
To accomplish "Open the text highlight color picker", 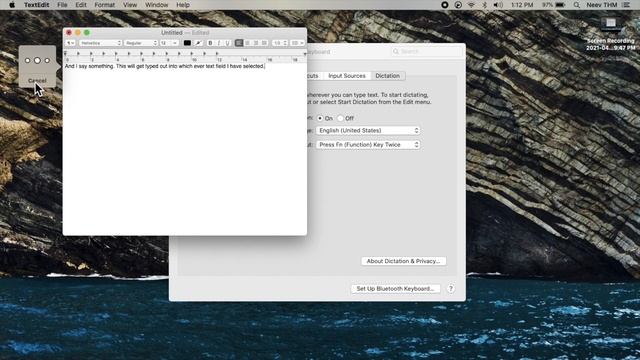I will pos(198,43).
